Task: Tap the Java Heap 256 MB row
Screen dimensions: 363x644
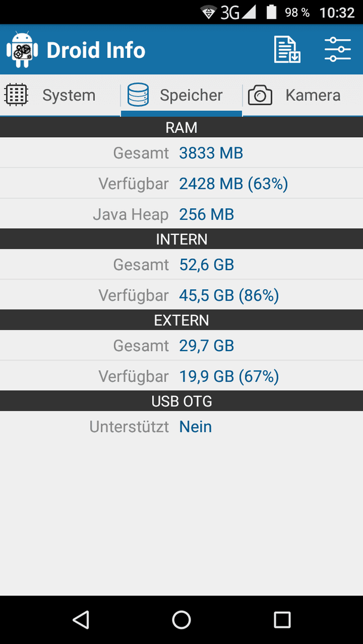Action: pyautogui.click(x=181, y=214)
